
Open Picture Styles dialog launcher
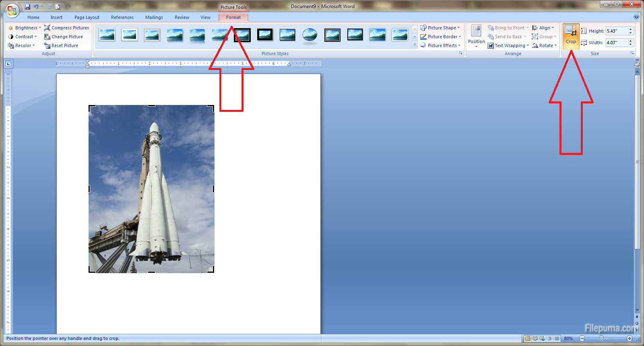pyautogui.click(x=461, y=53)
